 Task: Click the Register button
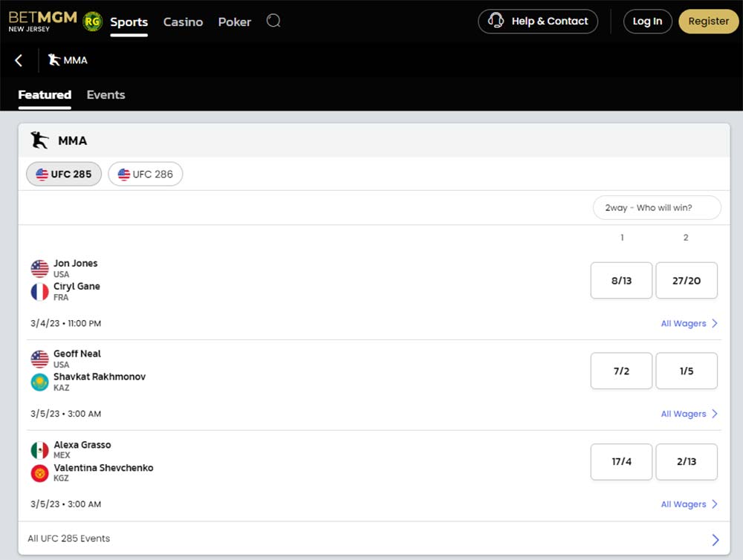coord(708,22)
